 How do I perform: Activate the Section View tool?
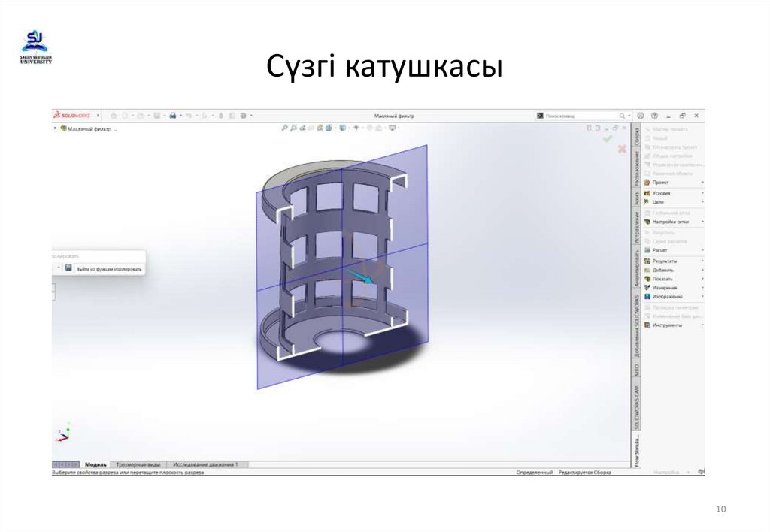319,128
